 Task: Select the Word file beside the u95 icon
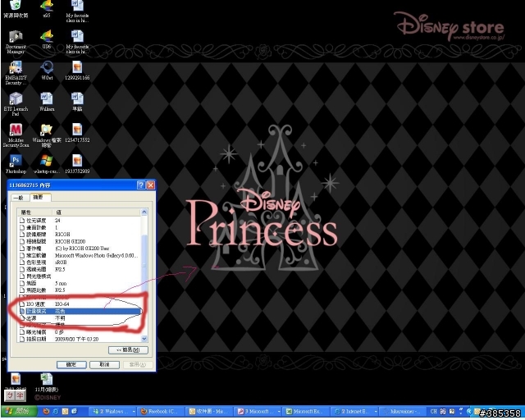click(x=77, y=11)
